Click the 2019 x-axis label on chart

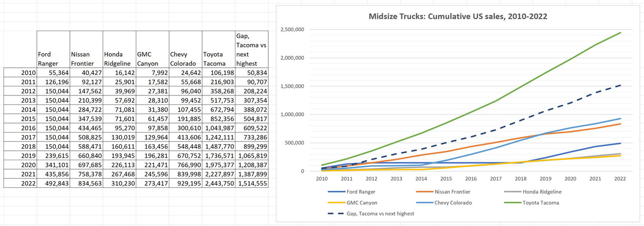click(x=545, y=178)
